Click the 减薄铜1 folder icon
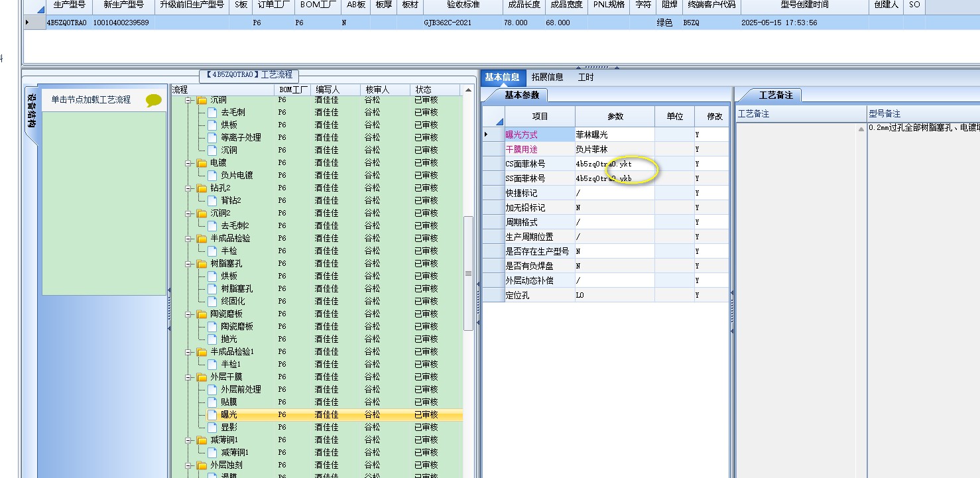Screen dimensions: 980x478 [x=202, y=440]
